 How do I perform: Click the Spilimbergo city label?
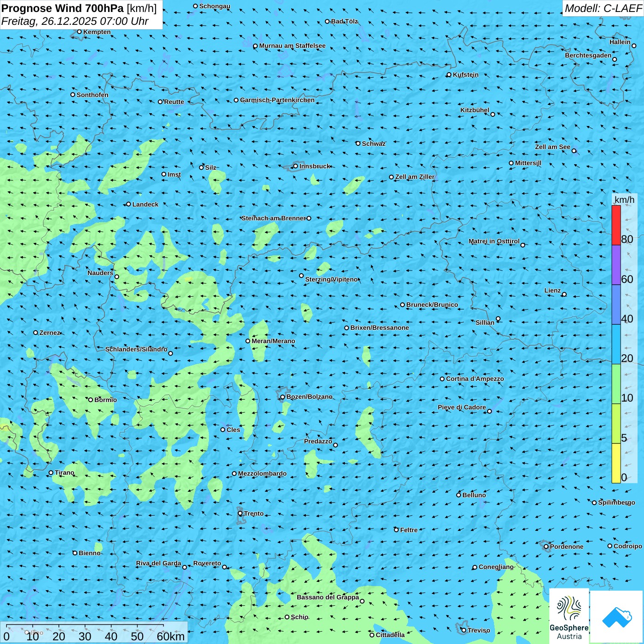[x=616, y=502]
